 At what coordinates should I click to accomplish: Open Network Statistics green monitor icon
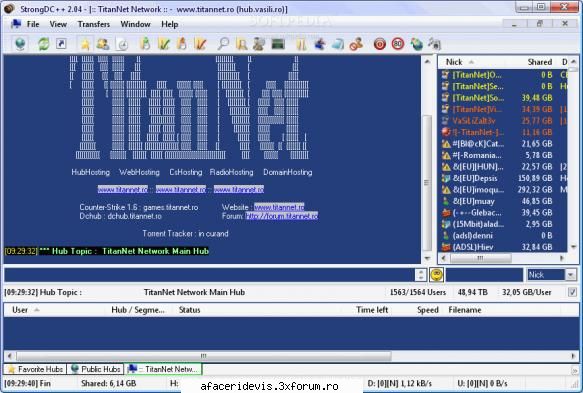[x=278, y=44]
